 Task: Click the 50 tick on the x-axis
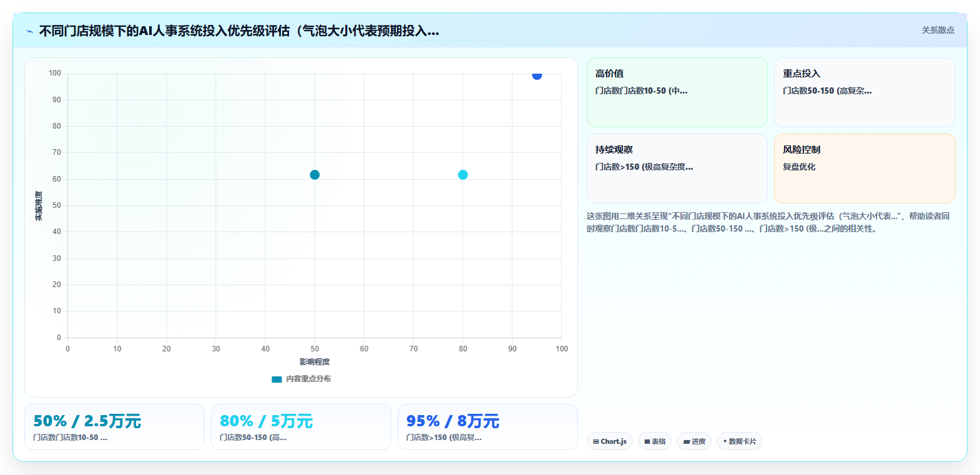coord(315,349)
